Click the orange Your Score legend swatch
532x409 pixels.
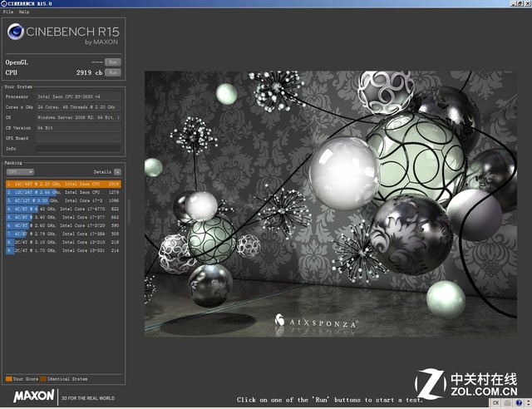click(x=9, y=379)
